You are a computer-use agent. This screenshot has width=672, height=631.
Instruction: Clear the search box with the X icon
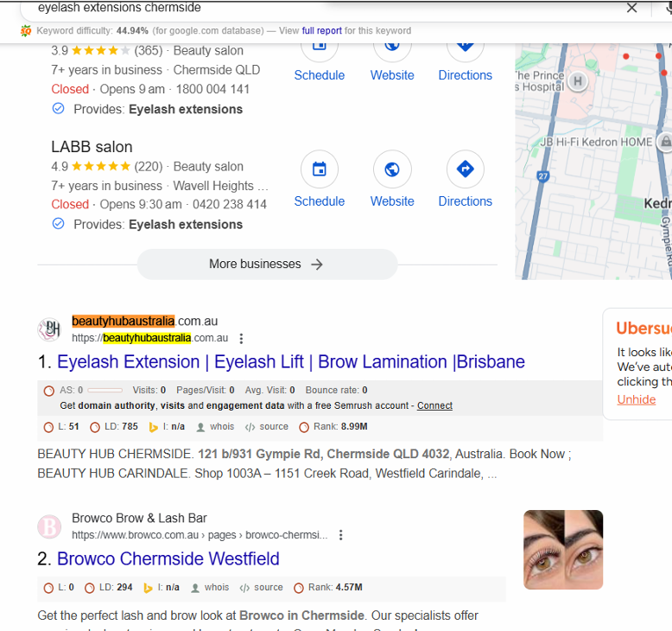(x=631, y=8)
